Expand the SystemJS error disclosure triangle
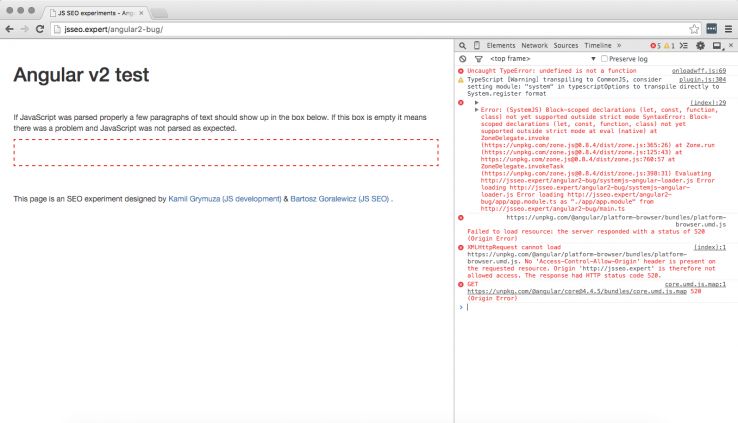The width and height of the screenshot is (738, 423). (x=477, y=109)
